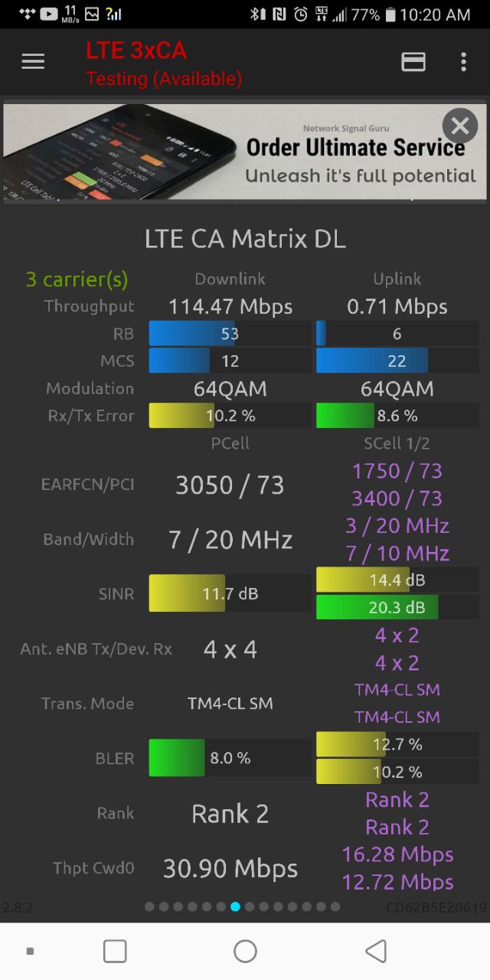Tap the YouTube notification icon in status bar
The image size is (490, 980).
tap(48, 14)
